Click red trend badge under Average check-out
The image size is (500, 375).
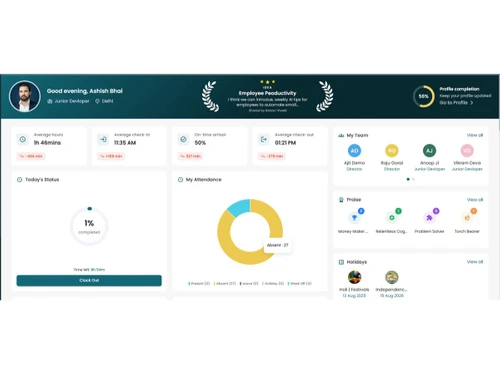pyautogui.click(x=272, y=156)
